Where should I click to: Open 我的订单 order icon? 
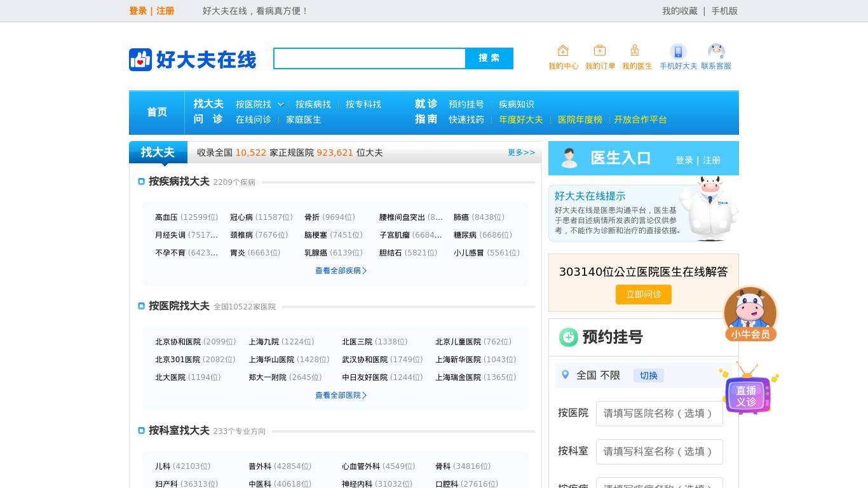click(600, 51)
